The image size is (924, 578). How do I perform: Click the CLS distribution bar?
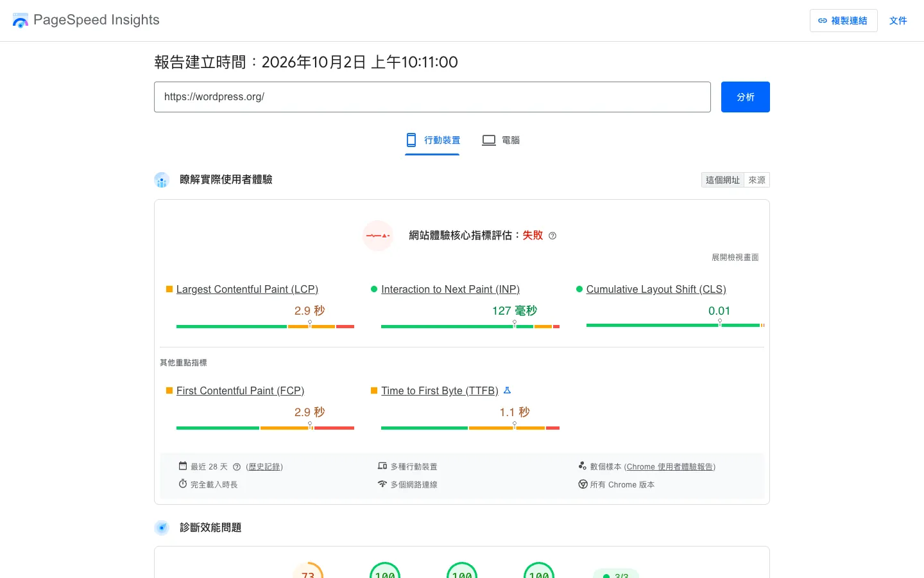pos(675,326)
